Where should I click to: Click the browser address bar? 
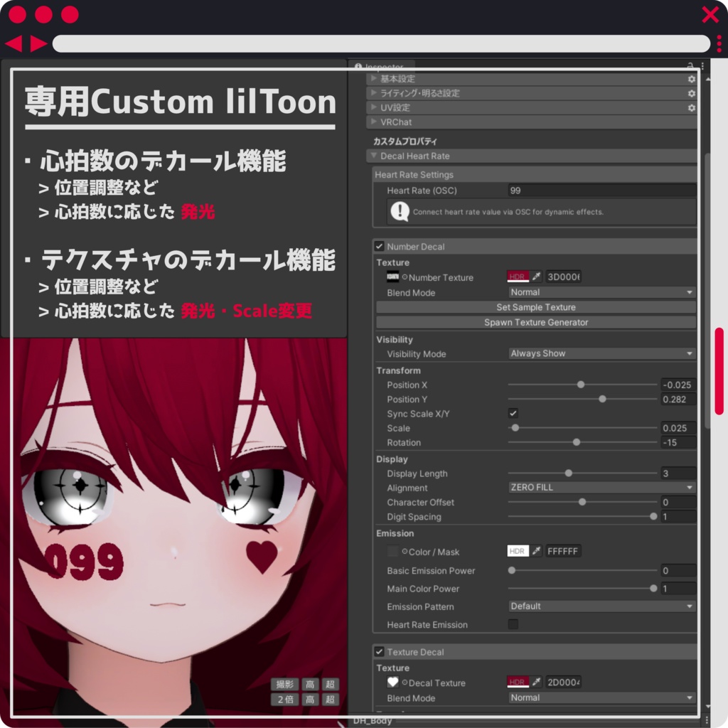point(381,43)
